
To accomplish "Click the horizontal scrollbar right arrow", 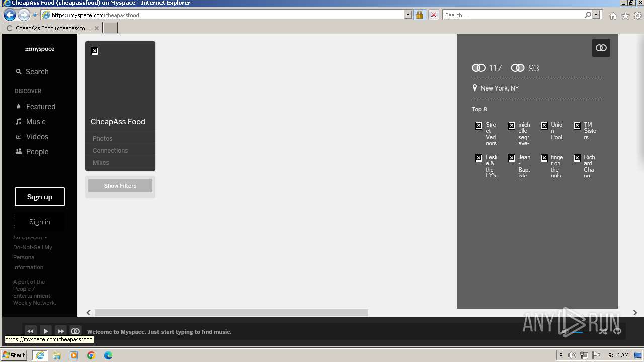I will click(x=635, y=313).
